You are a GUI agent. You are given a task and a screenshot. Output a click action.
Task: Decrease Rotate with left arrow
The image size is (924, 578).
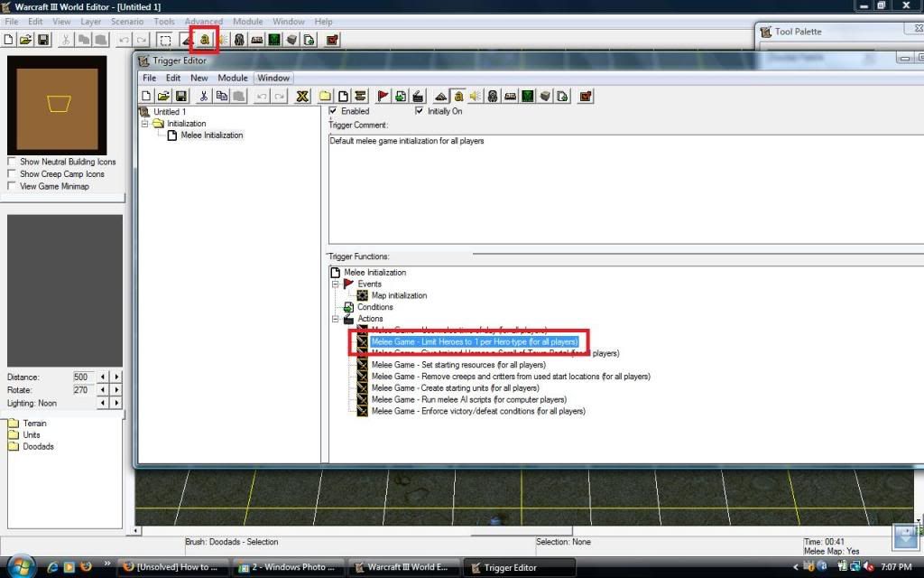coord(103,390)
